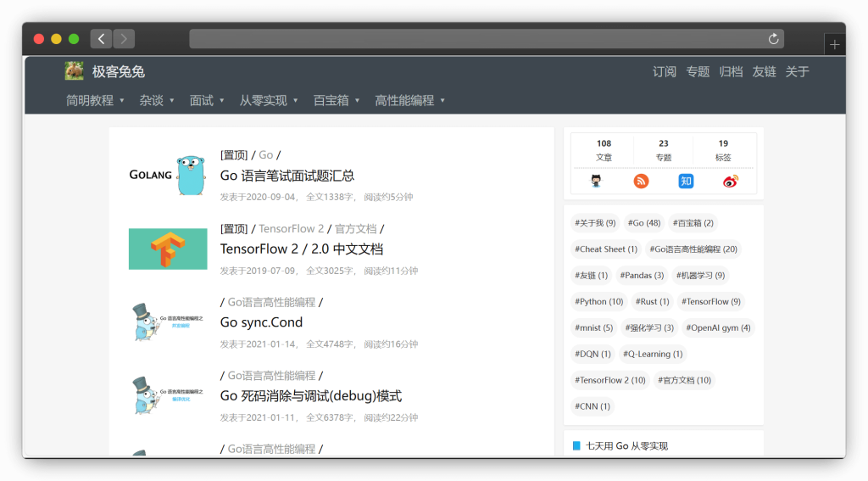Expand the 从零实现 dropdown menu
Viewport: 868px width, 481px height.
[x=269, y=100]
